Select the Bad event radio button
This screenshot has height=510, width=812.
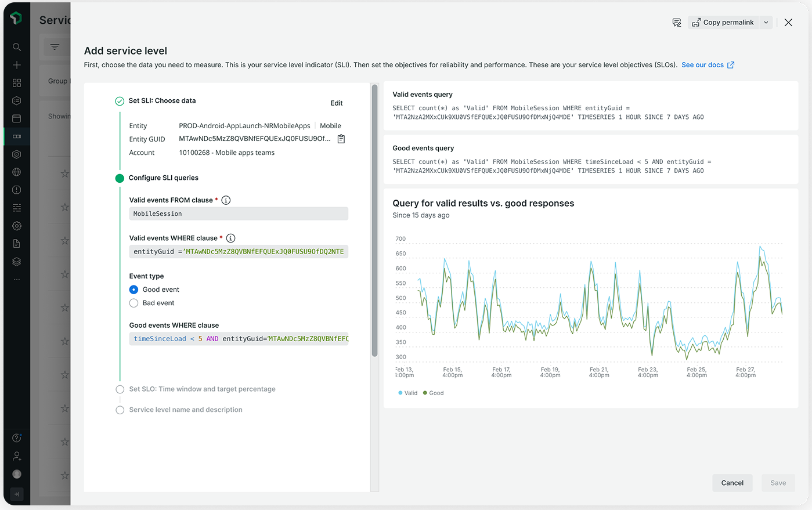point(133,303)
